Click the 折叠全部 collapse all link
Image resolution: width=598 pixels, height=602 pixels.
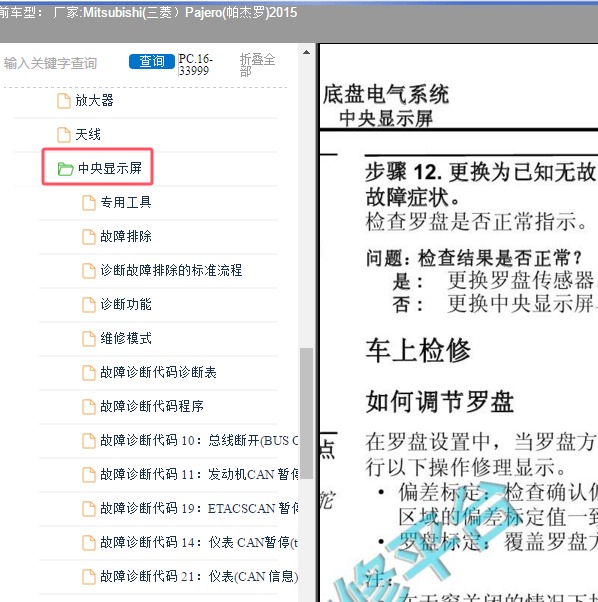257,65
